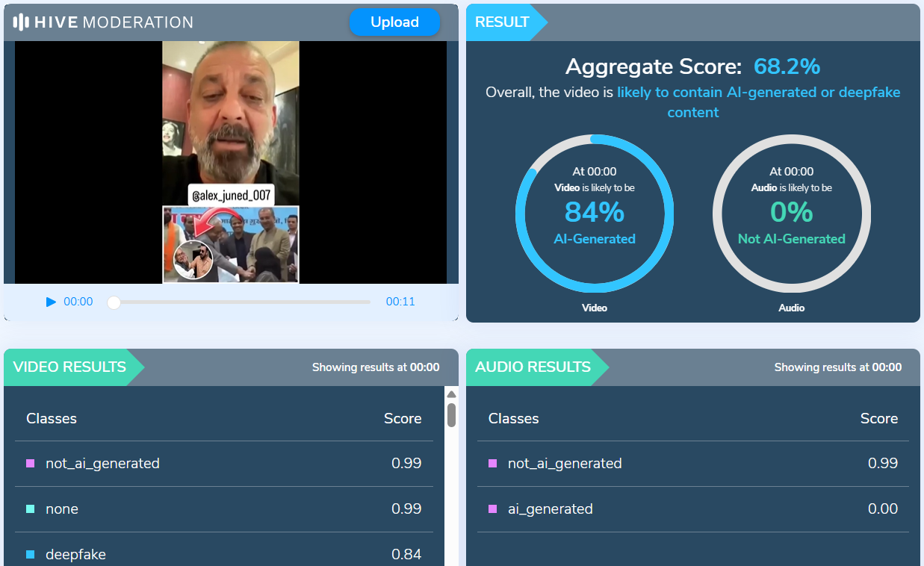Click the Hive Moderation logo icon
This screenshot has width=924, height=566.
click(22, 22)
